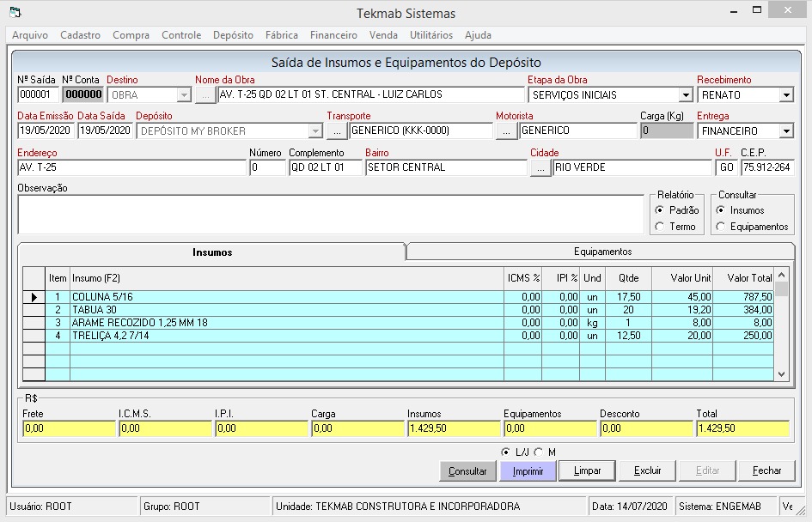Image resolution: width=812 pixels, height=522 pixels.
Task: Open the Cadastro menu
Action: point(80,35)
